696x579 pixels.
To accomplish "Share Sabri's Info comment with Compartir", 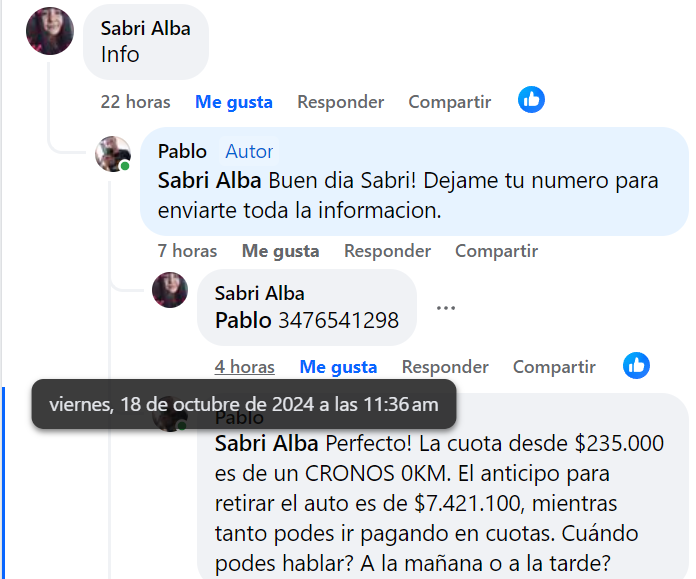I will point(450,102).
